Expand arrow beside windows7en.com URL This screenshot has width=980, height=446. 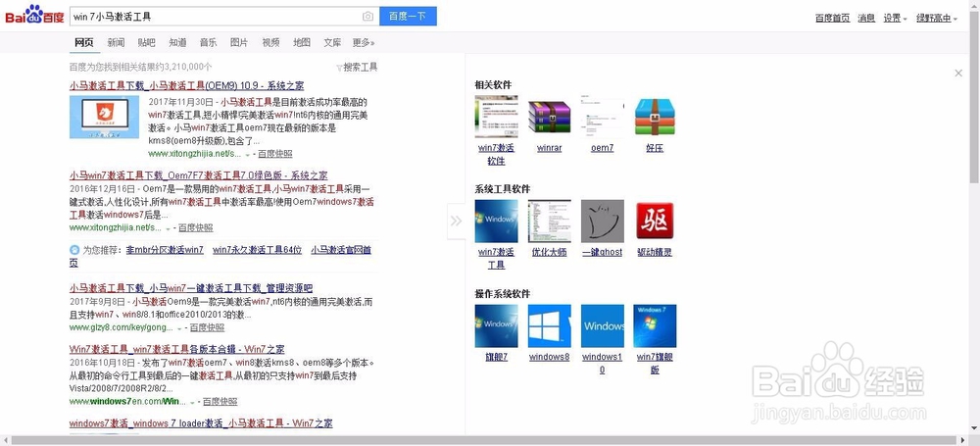[x=192, y=402]
